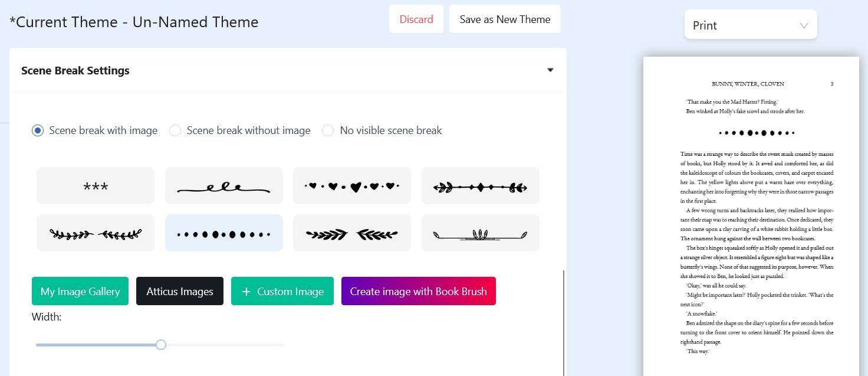Pick the bold leaf branches scene break
868x376 pixels.
tap(351, 233)
